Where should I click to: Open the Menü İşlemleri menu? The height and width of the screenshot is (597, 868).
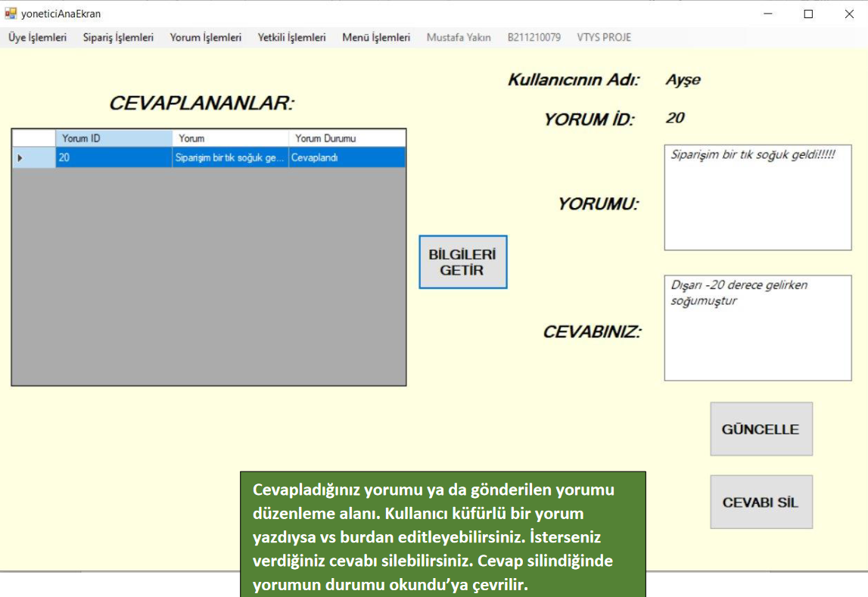376,37
